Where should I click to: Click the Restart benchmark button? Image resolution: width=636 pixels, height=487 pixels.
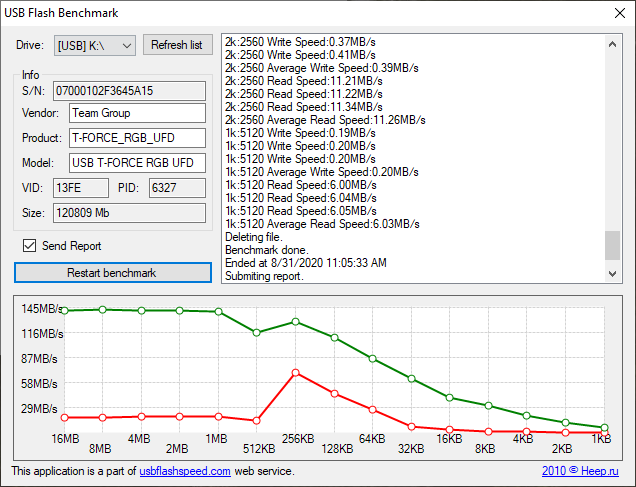pyautogui.click(x=112, y=272)
